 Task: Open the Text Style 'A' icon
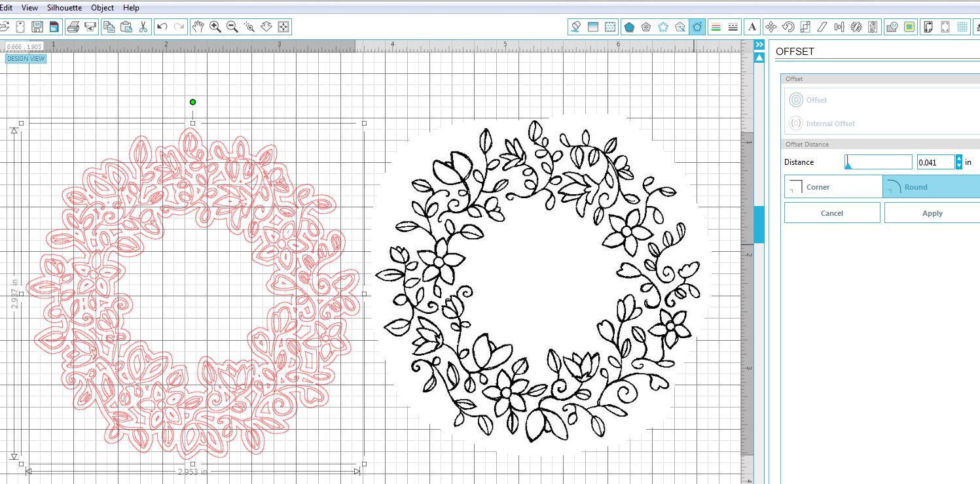[752, 27]
